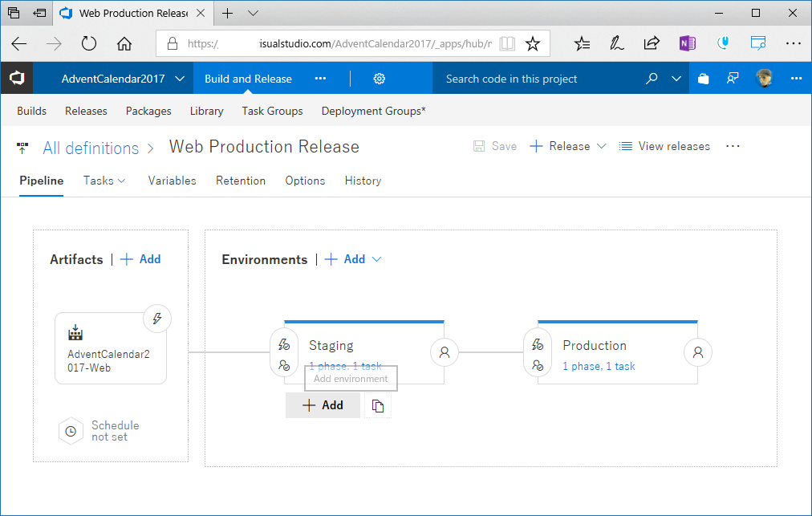
Task: Click the View releases button
Action: [664, 146]
